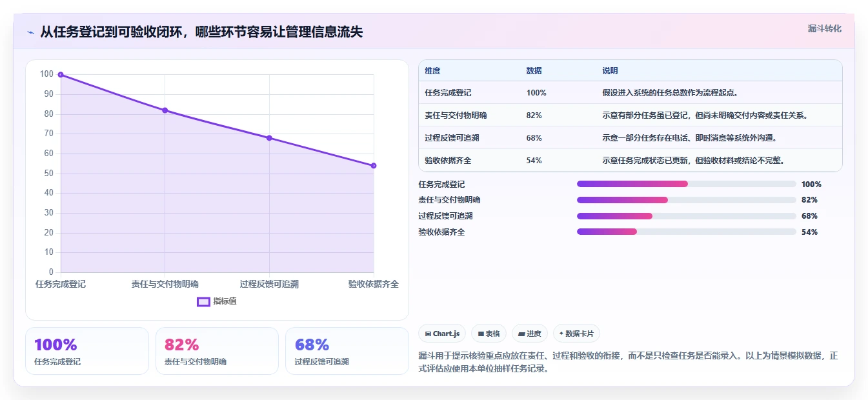Click the 54% value next to the progress bar

coord(809,232)
